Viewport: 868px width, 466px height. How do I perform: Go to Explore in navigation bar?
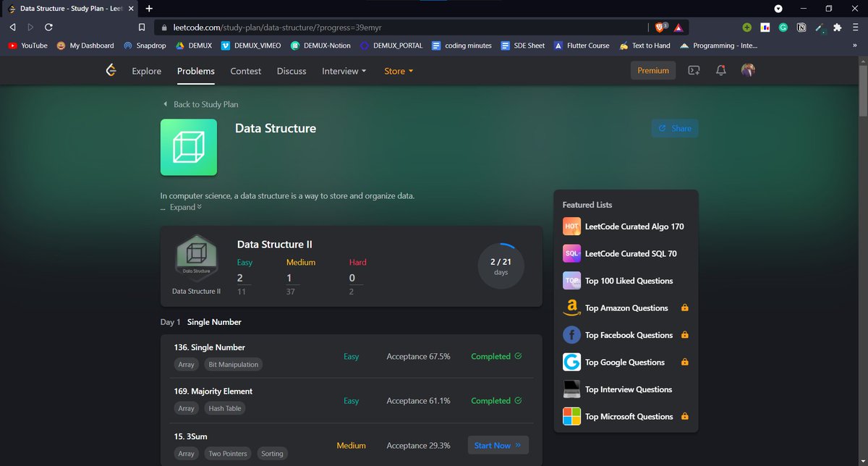click(x=147, y=71)
